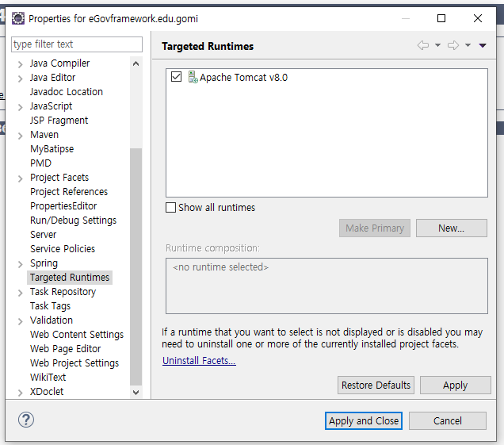Select Web Content Settings page
The image size is (504, 445).
coord(77,335)
